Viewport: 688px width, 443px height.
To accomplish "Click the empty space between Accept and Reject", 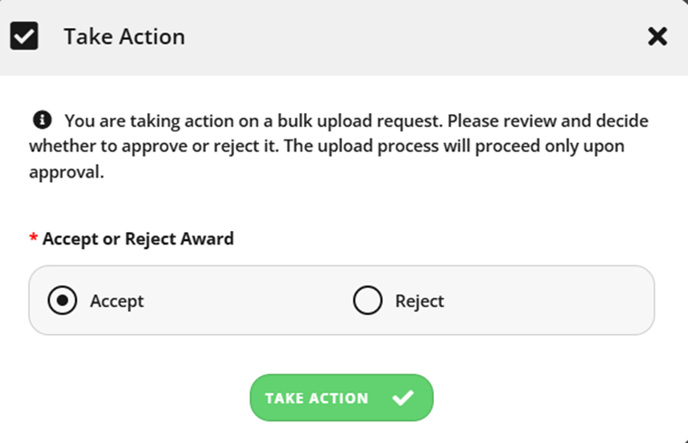I will 248,300.
